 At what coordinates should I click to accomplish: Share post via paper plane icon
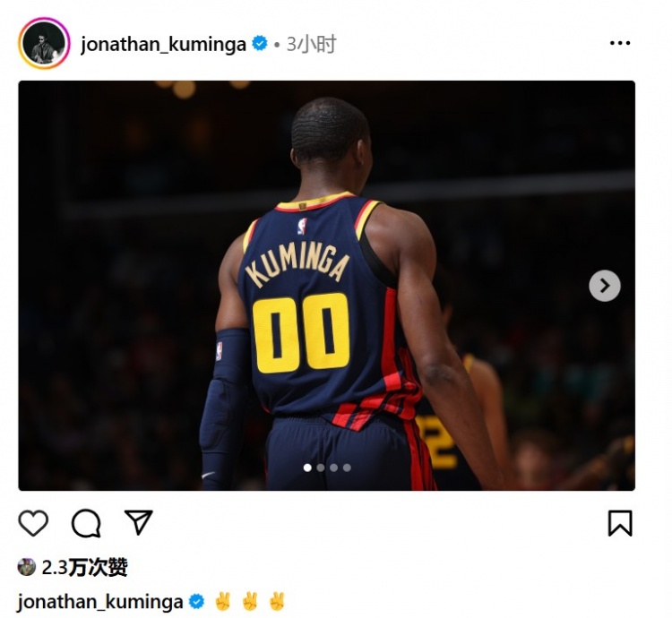[138, 522]
